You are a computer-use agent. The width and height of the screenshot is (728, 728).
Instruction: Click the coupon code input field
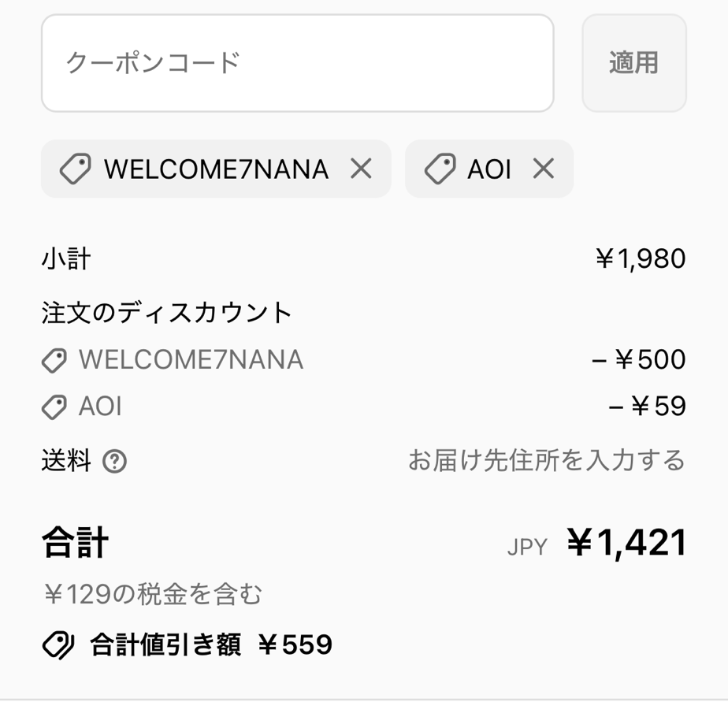pos(297,63)
